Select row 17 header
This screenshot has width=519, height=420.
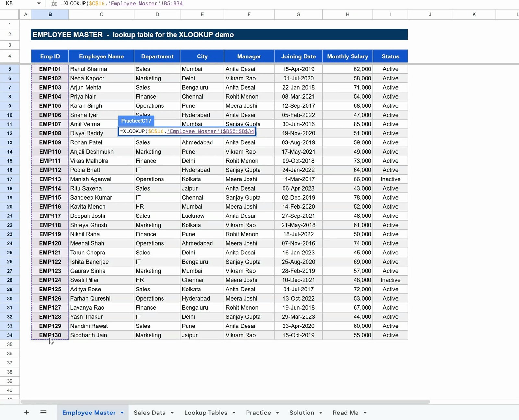[x=10, y=179]
